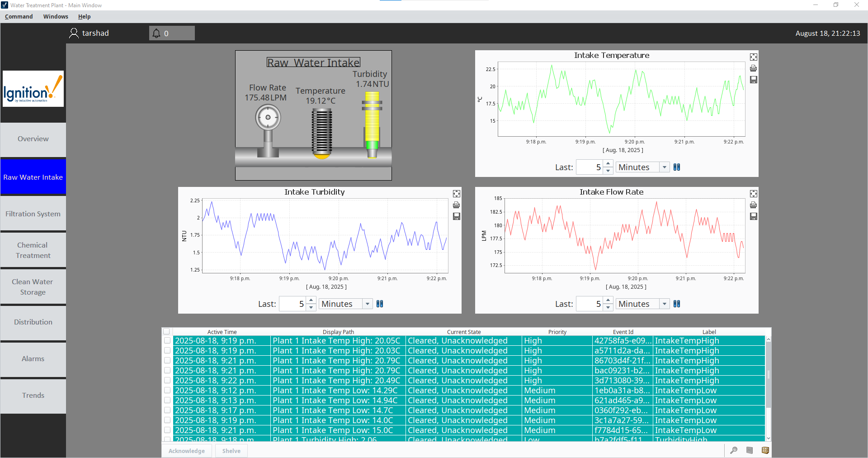Tick the Temp Low 14.94C alarm checkbox
Viewport: 868px width, 458px height.
[x=167, y=401]
